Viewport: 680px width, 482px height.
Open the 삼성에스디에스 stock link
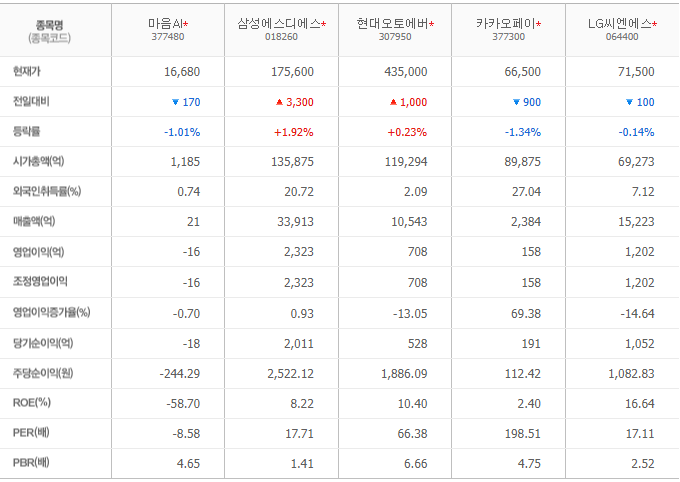pyautogui.click(x=279, y=24)
